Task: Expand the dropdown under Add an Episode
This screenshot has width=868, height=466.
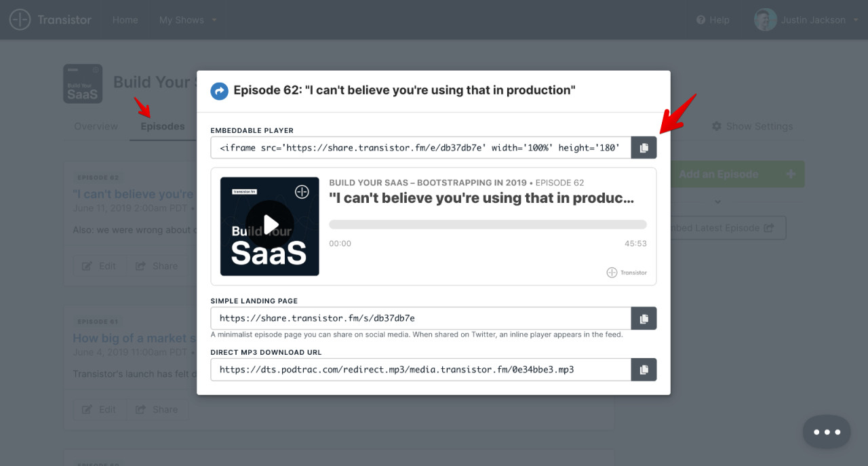Action: 717,201
